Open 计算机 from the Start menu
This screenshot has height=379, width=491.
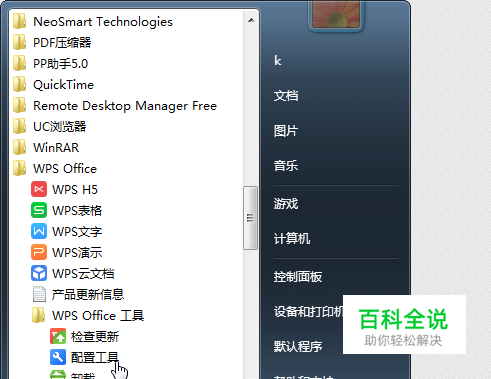coord(292,239)
